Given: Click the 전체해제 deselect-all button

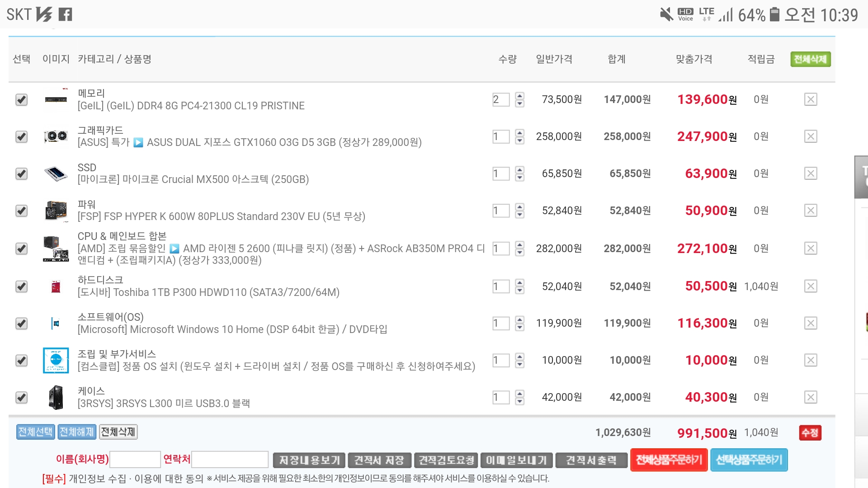Looking at the screenshot, I should point(77,432).
